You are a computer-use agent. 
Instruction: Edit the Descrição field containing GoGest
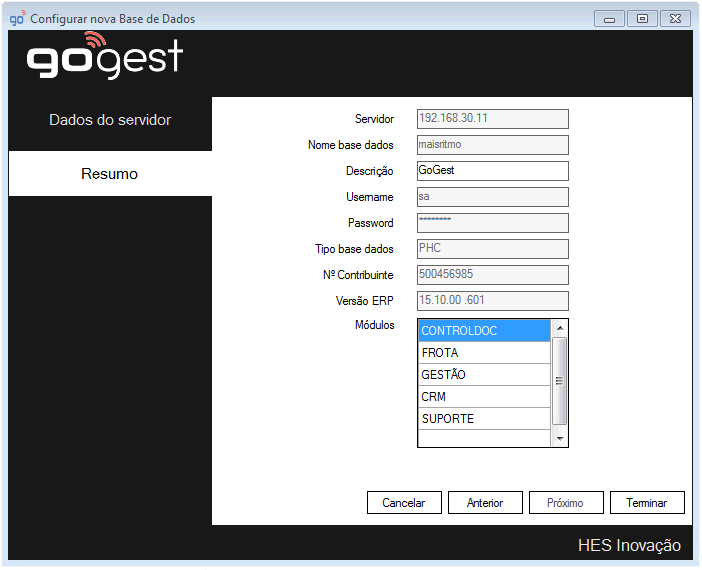493,171
